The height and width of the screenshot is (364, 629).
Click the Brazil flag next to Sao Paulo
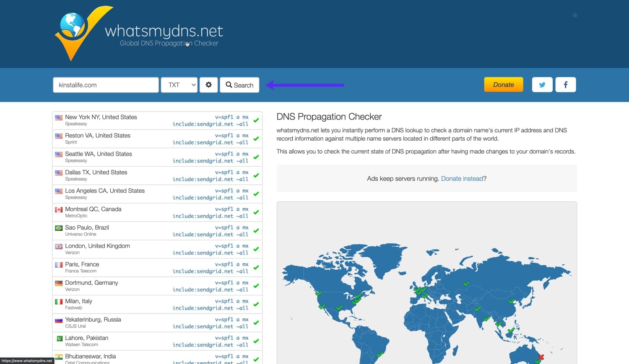point(58,228)
